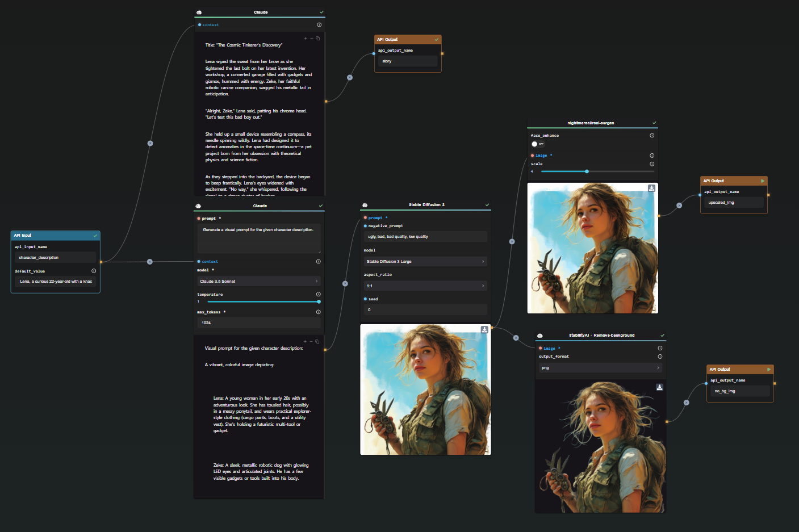This screenshot has height=532, width=799.
Task: Open the 1:1 aspect_ratio dropdown
Action: tap(425, 286)
